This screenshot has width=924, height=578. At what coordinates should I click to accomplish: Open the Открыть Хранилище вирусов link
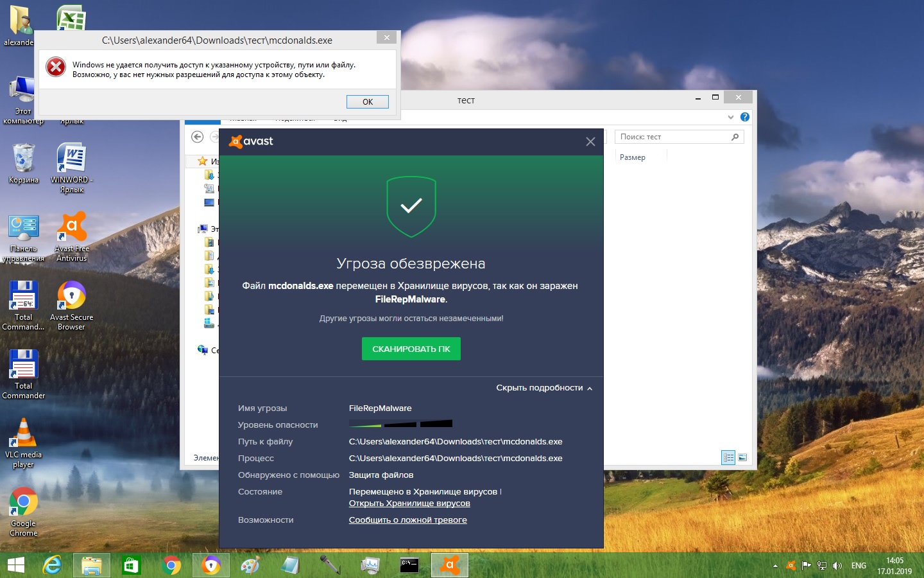409,504
